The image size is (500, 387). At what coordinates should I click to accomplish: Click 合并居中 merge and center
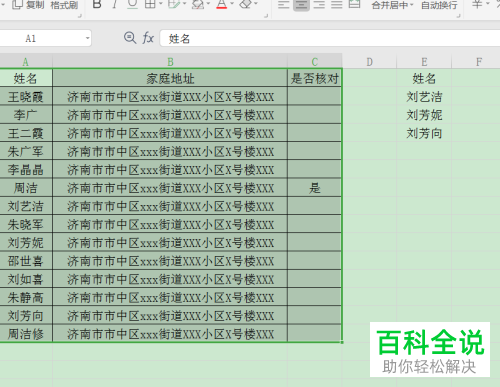390,5
